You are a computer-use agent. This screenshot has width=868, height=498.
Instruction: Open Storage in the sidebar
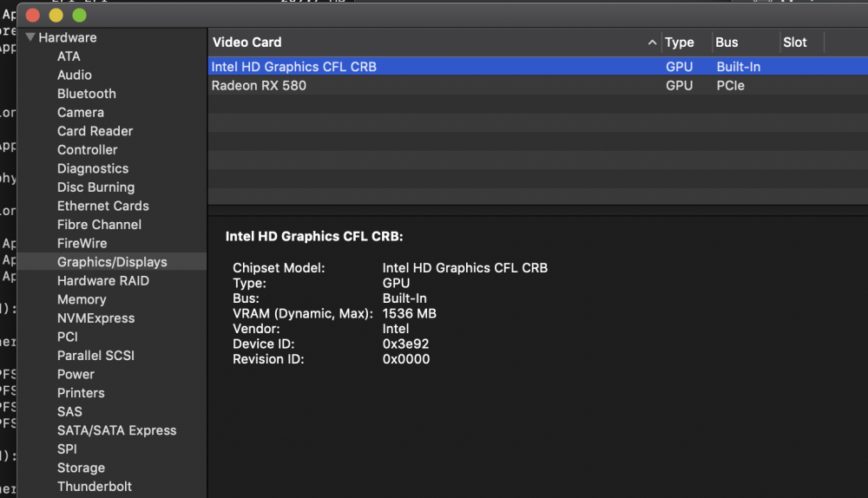[81, 469]
